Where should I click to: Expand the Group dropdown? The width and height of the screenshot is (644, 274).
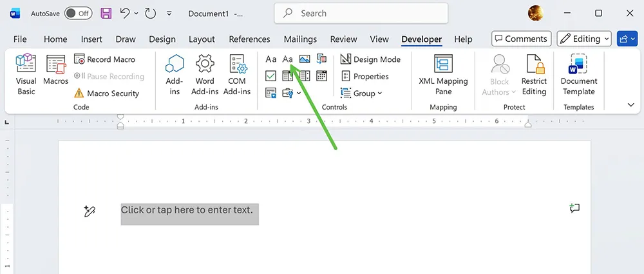tap(361, 93)
